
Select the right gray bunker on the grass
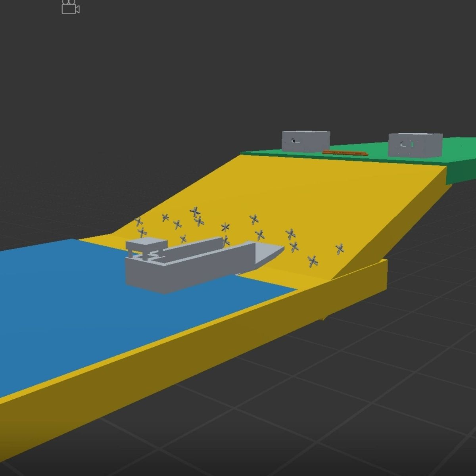(x=415, y=146)
